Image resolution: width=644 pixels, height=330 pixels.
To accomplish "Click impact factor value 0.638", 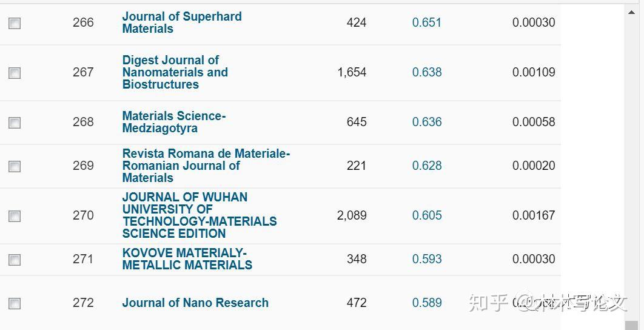I will (427, 72).
